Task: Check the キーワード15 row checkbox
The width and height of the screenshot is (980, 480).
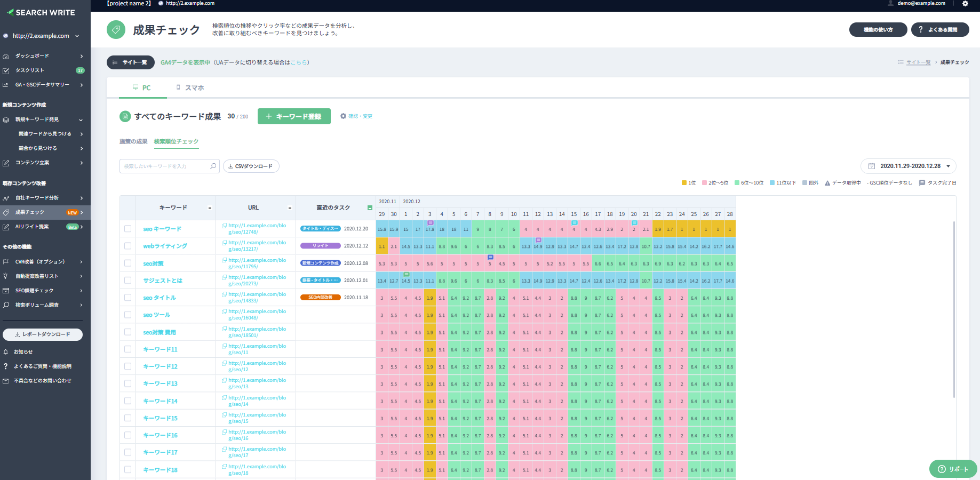Action: (x=128, y=418)
